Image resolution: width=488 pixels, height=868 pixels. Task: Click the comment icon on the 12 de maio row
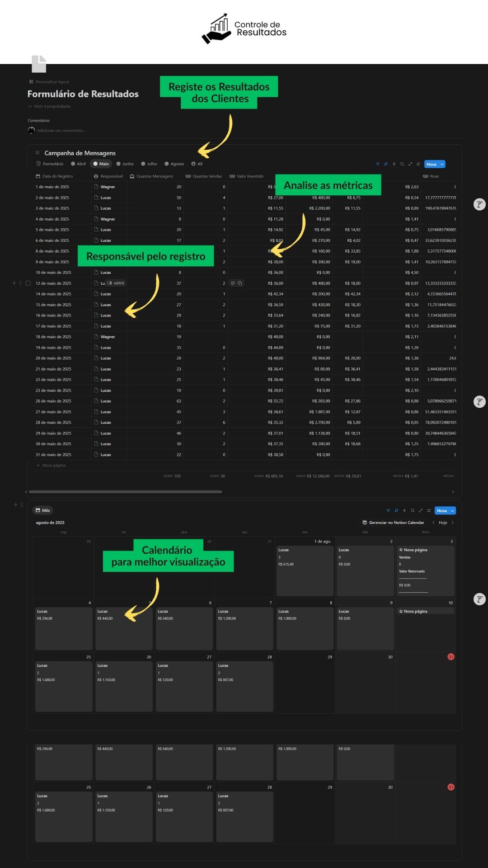tap(233, 283)
